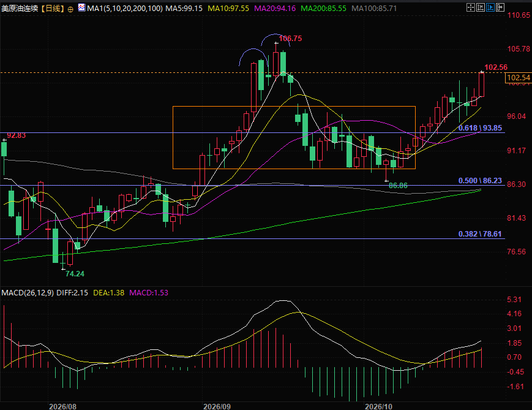
Task: Click the 86.86 low price label
Action: point(398,186)
